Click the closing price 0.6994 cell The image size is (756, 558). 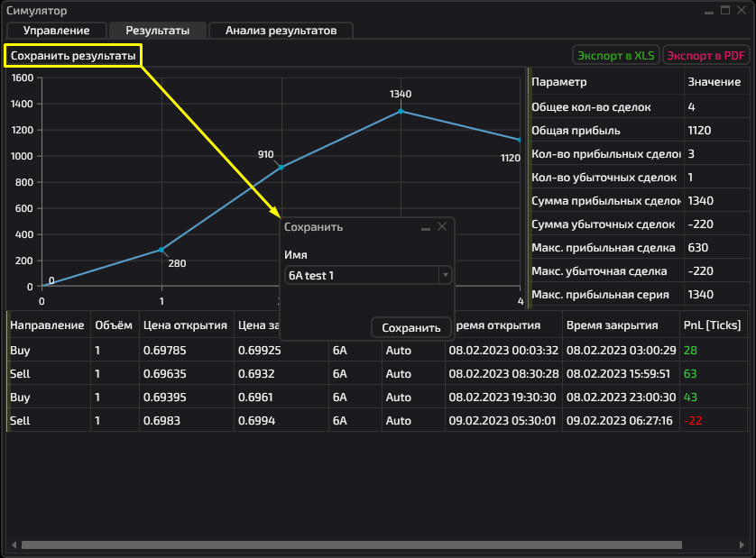click(281, 421)
